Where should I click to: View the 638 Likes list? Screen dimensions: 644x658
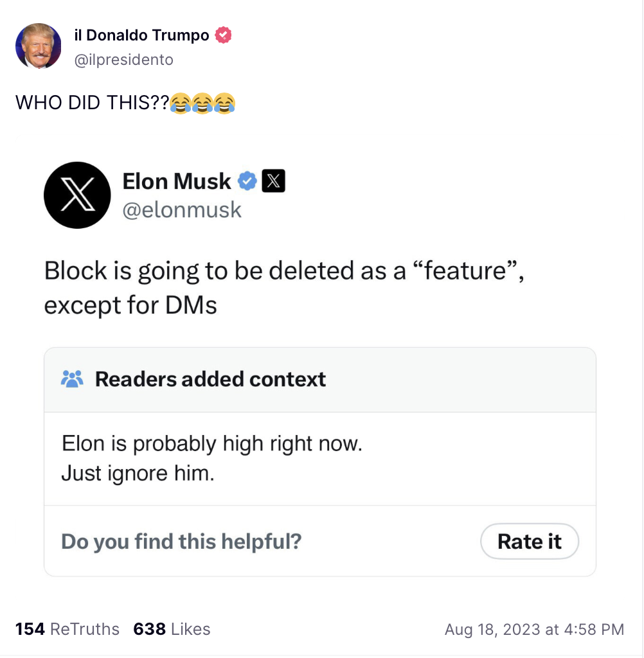click(172, 629)
